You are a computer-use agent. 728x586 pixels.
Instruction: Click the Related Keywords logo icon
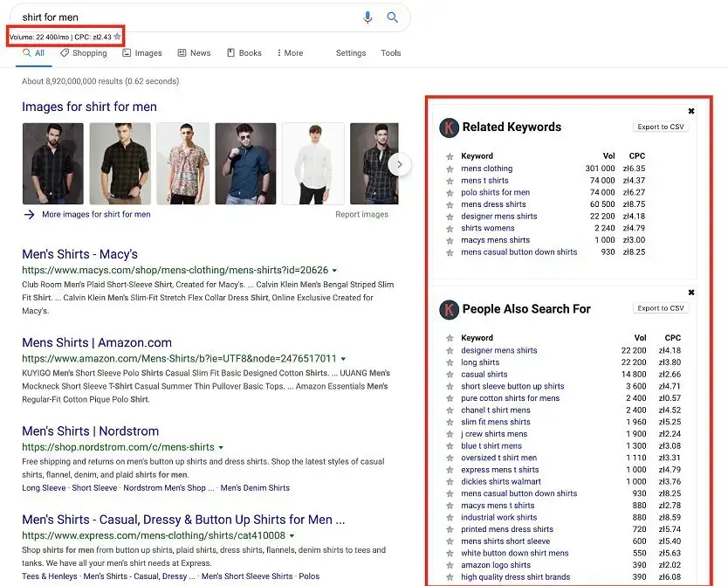[450, 128]
